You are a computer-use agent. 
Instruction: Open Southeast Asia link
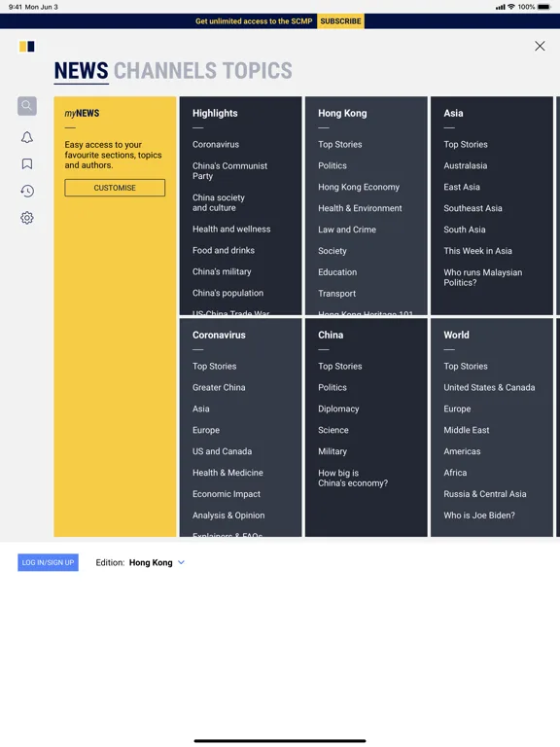(472, 208)
